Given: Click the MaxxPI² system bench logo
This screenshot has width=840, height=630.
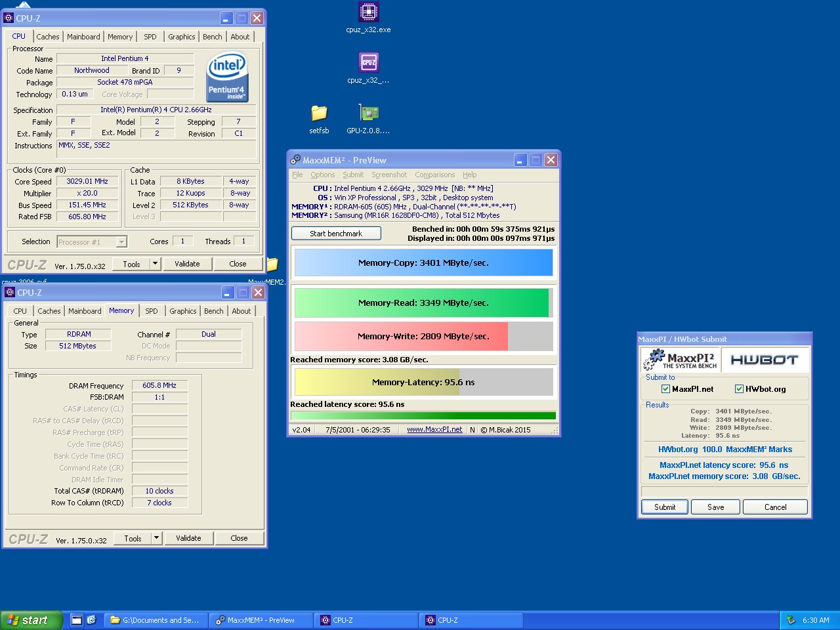Looking at the screenshot, I should pos(680,360).
